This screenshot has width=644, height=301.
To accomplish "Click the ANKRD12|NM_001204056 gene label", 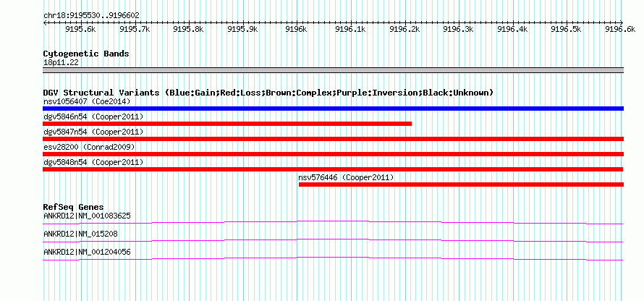I will (x=87, y=252).
